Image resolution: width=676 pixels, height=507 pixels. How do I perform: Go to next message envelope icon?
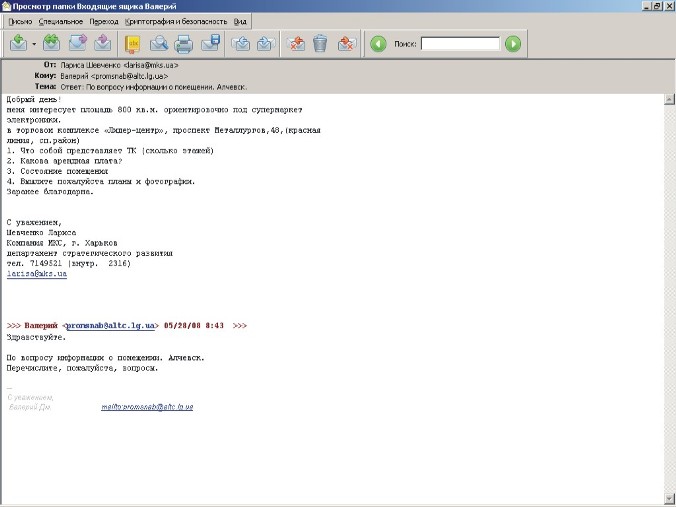[x=266, y=44]
